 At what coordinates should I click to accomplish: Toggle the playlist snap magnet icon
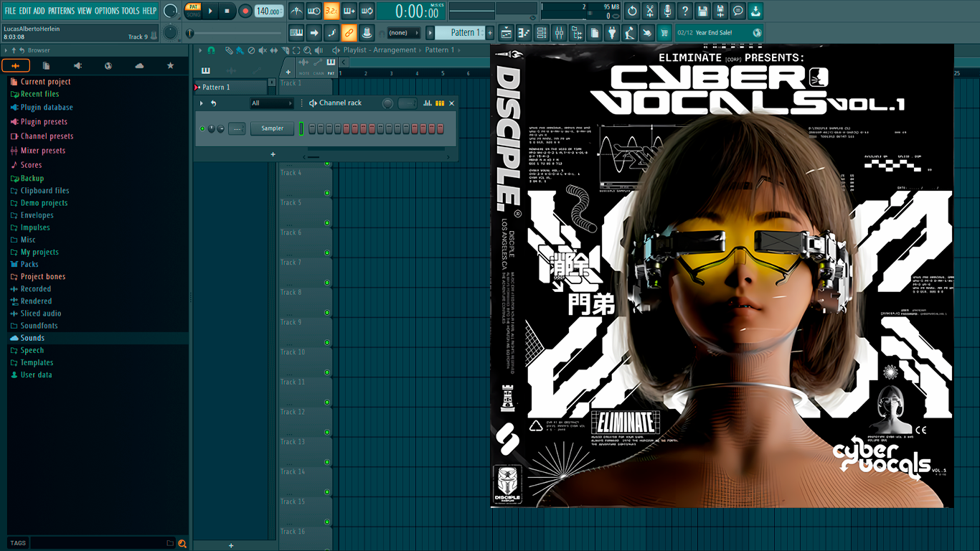pyautogui.click(x=211, y=50)
